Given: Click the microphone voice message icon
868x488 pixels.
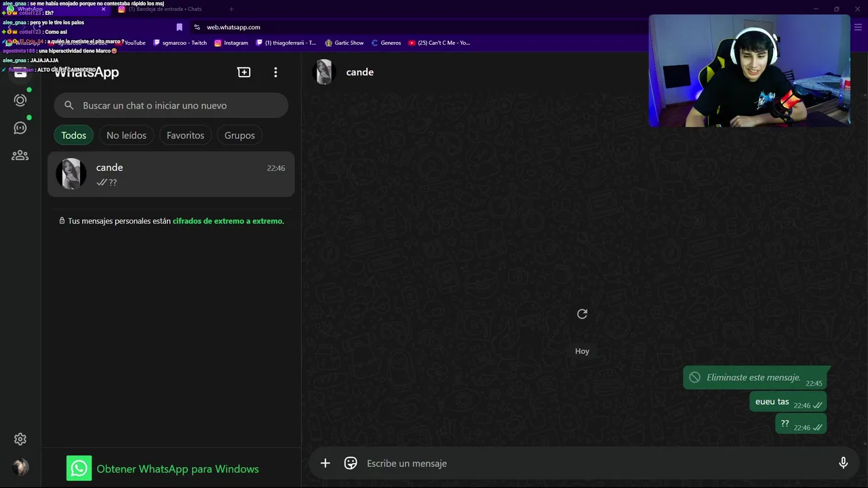Looking at the screenshot, I should click(x=844, y=463).
